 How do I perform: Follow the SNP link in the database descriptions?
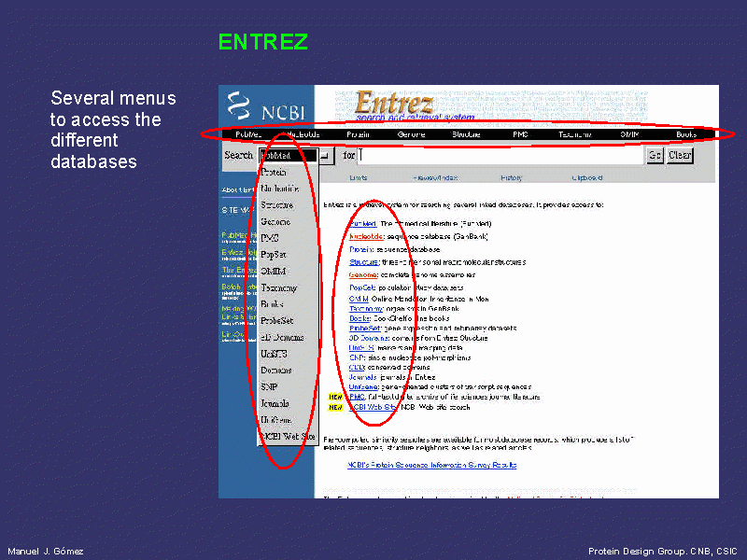point(357,357)
